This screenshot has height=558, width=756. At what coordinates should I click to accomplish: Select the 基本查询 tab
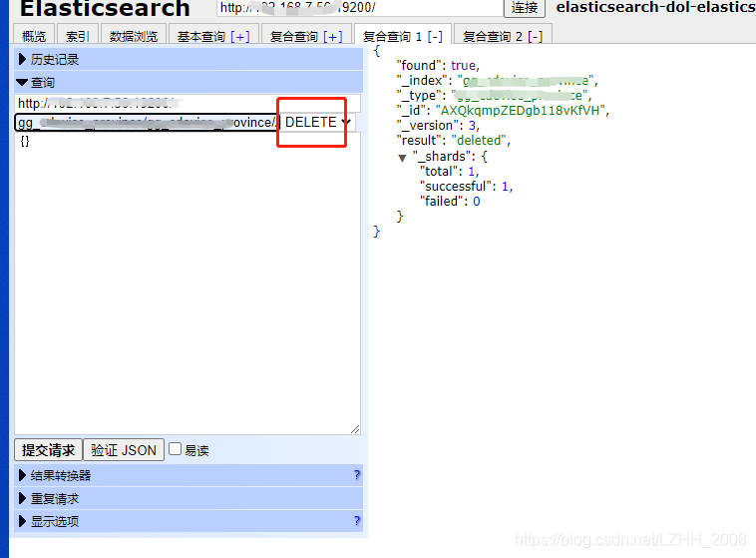tap(201, 37)
